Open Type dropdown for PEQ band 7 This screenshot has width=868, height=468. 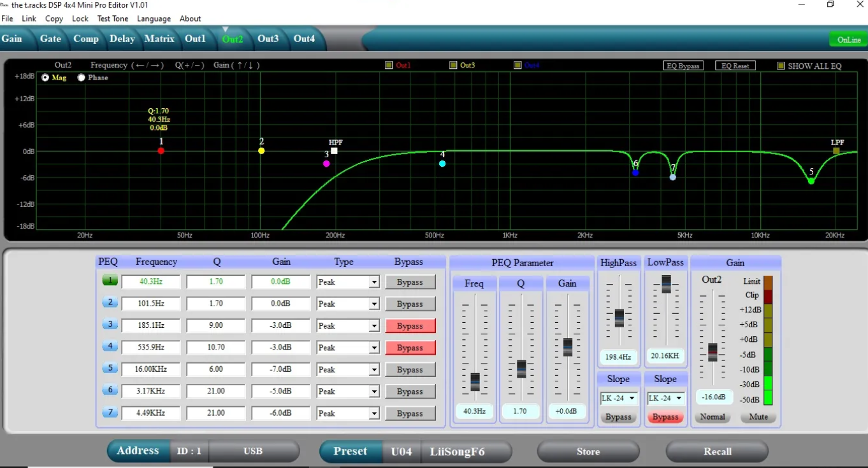coord(374,413)
